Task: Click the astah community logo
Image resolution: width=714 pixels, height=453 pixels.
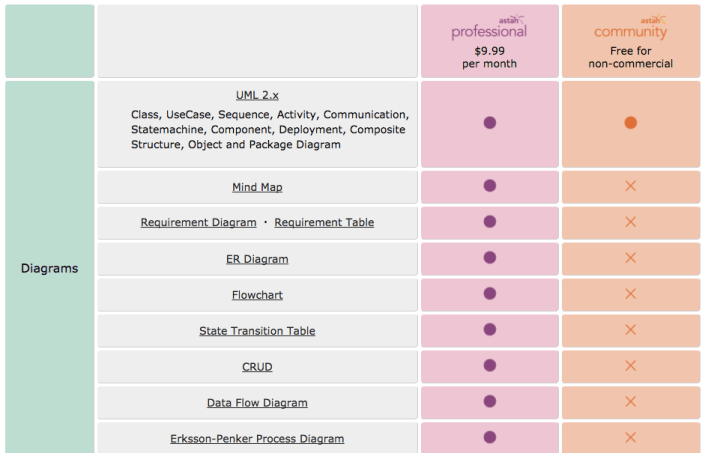Action: pos(630,29)
